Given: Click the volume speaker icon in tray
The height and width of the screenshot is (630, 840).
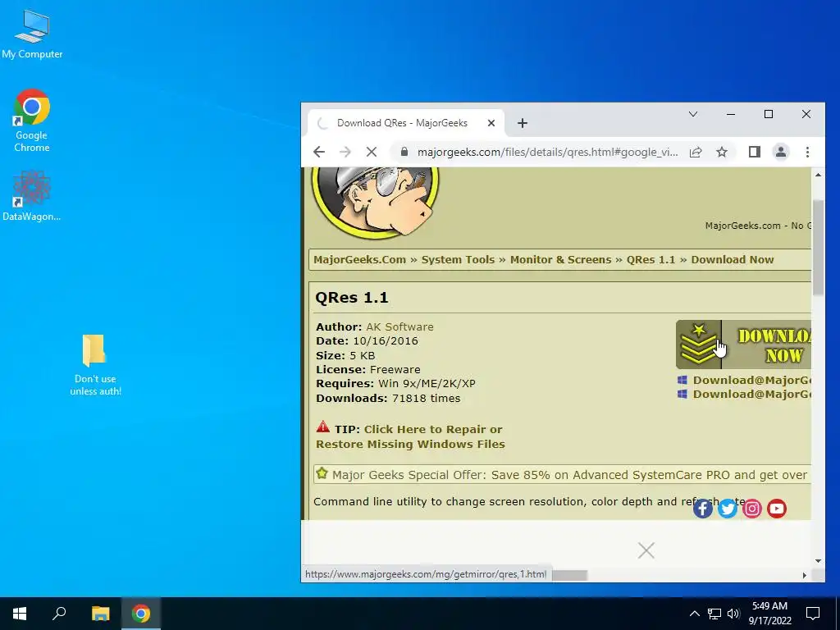Looking at the screenshot, I should (x=733, y=614).
